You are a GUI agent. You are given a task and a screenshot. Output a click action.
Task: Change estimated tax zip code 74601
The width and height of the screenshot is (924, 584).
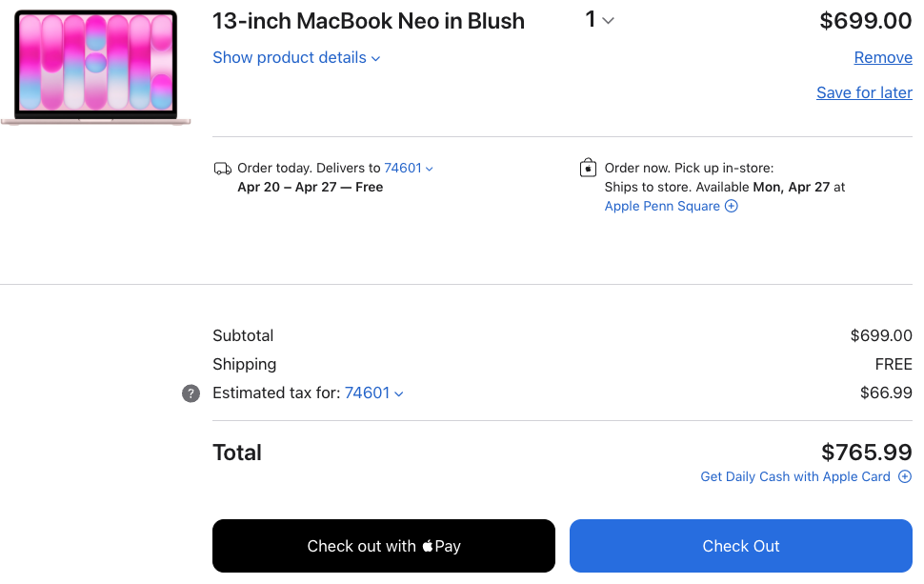[373, 393]
